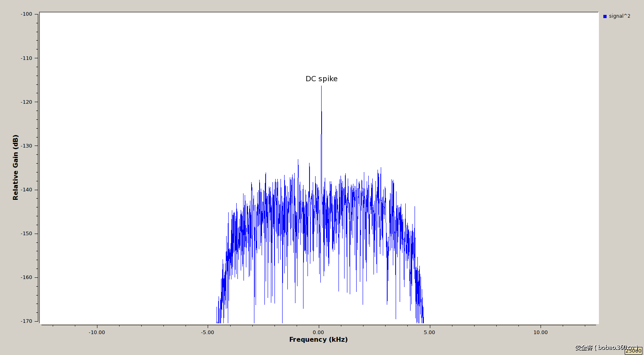This screenshot has height=355, width=644.
Task: Click the -170 gain tick label
Action: pyautogui.click(x=27, y=321)
